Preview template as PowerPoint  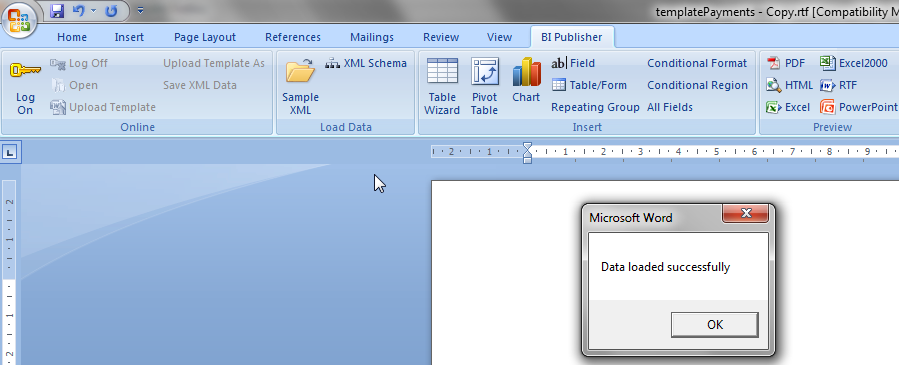[859, 107]
